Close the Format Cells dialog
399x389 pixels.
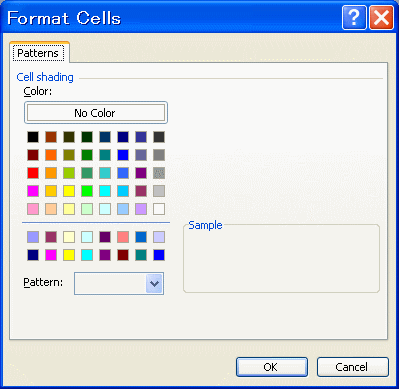(381, 17)
